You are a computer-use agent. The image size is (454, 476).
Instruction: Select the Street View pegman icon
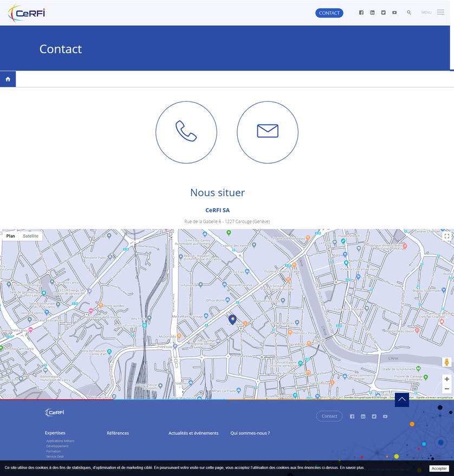tap(446, 362)
